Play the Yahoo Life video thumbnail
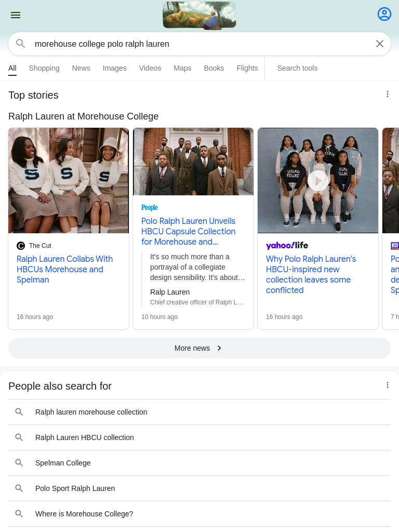399x532 pixels. (318, 180)
